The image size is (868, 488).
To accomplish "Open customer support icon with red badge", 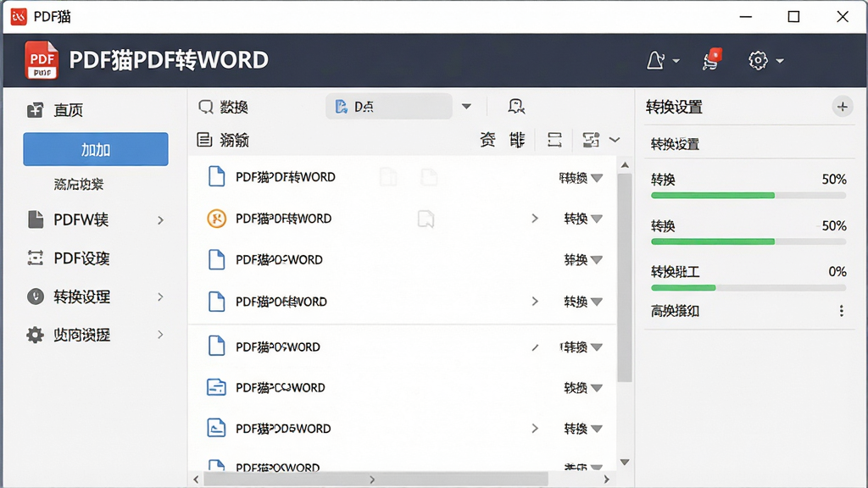I will point(712,59).
